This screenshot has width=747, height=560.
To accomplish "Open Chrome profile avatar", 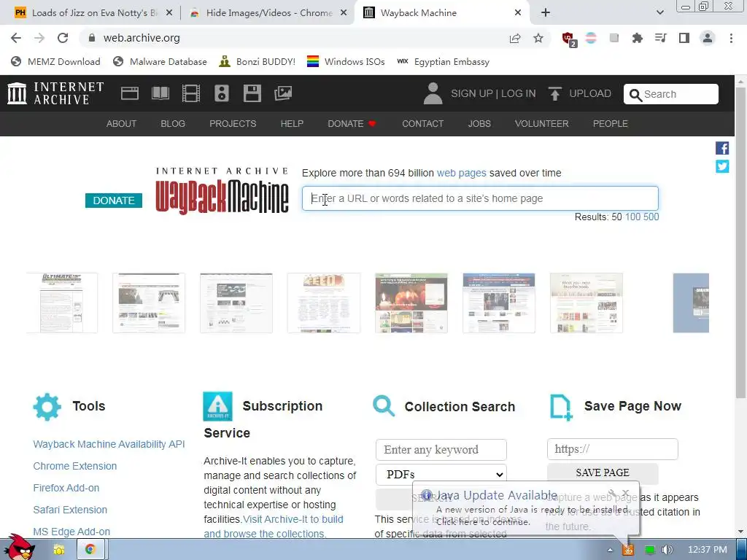I will 708,38.
